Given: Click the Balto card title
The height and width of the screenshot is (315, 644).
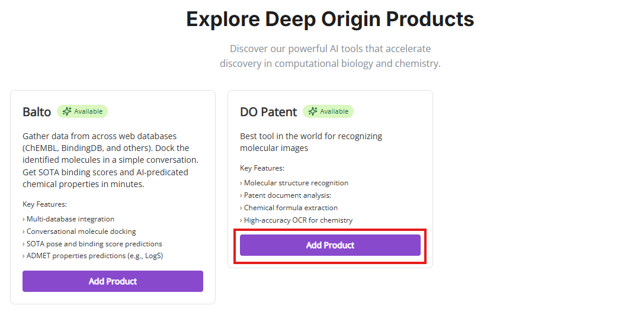Looking at the screenshot, I should (37, 112).
